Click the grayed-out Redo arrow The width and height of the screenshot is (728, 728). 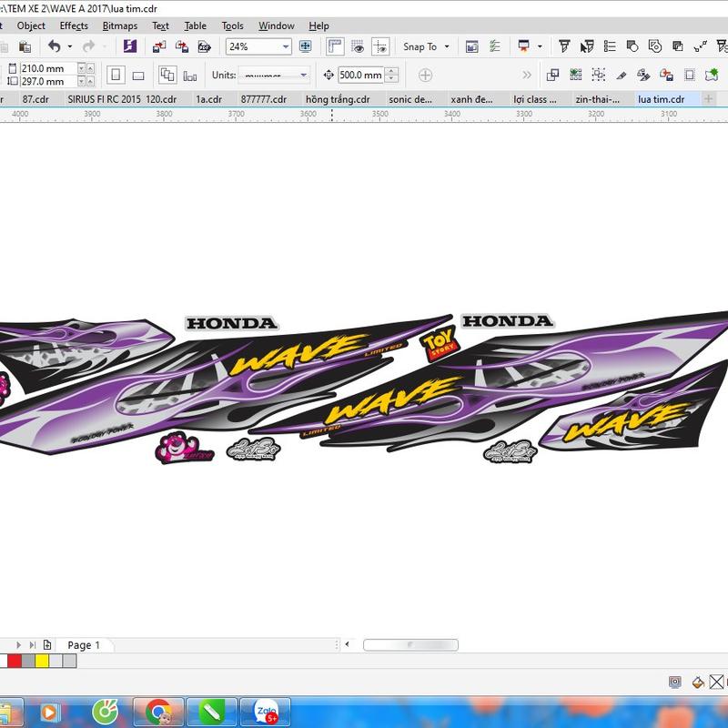point(88,46)
